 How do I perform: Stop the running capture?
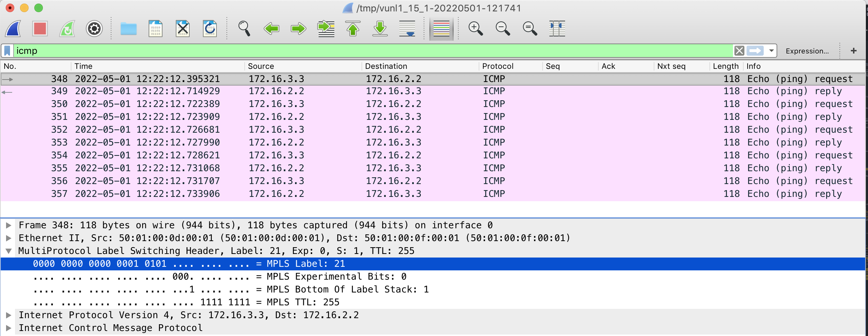pyautogui.click(x=40, y=29)
